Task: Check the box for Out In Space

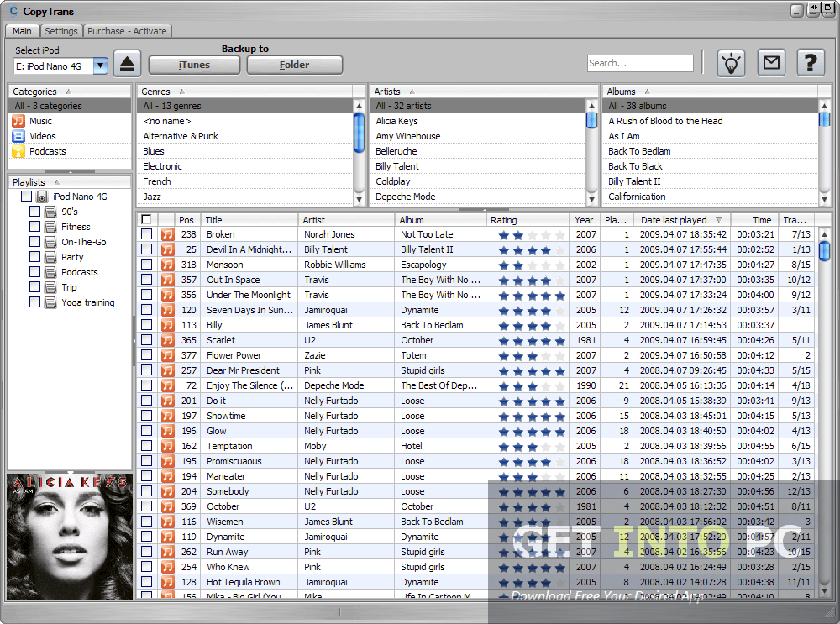Action: click(x=146, y=280)
